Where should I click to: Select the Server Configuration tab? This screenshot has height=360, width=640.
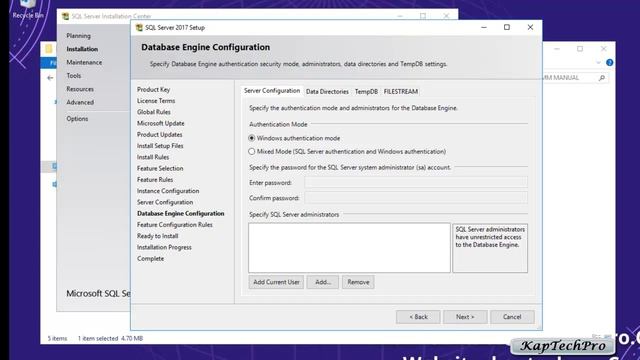tap(272, 91)
